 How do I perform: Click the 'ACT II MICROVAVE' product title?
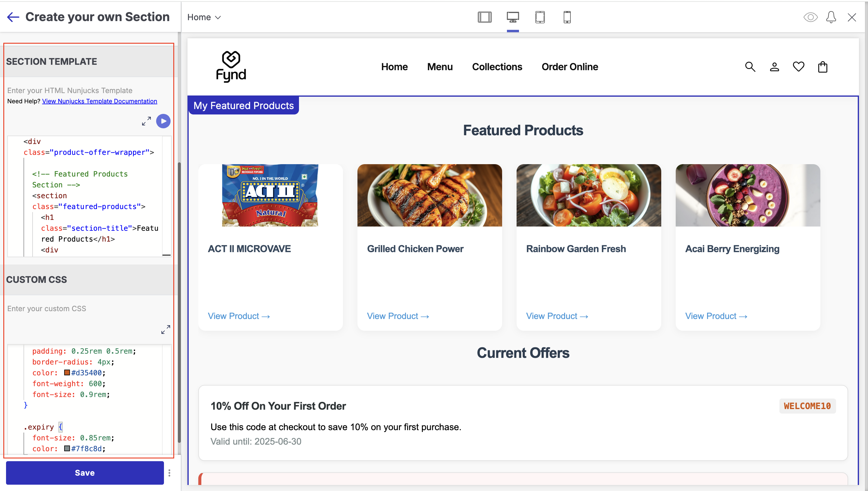click(249, 249)
